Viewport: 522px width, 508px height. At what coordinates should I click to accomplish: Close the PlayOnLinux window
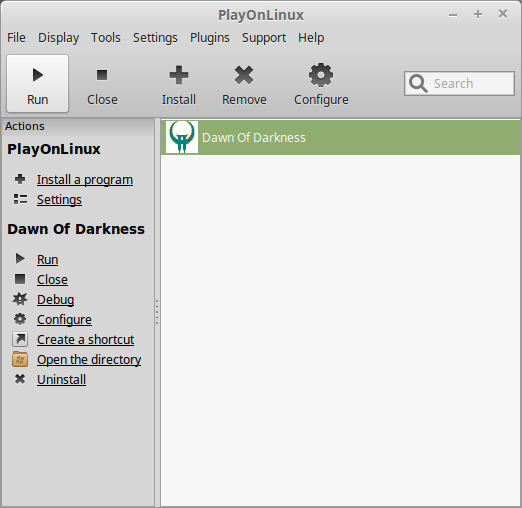point(503,14)
